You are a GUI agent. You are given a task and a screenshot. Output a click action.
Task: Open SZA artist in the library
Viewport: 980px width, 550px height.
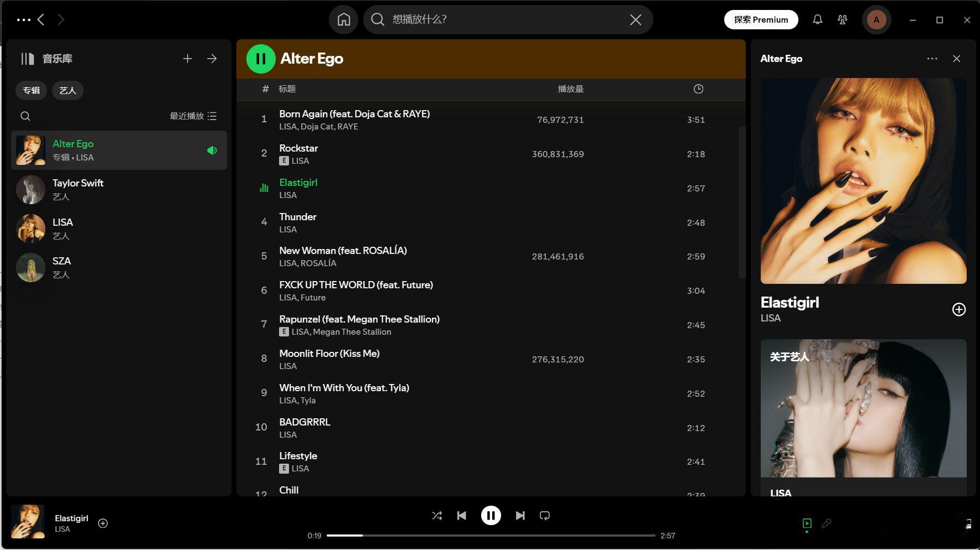click(x=119, y=267)
